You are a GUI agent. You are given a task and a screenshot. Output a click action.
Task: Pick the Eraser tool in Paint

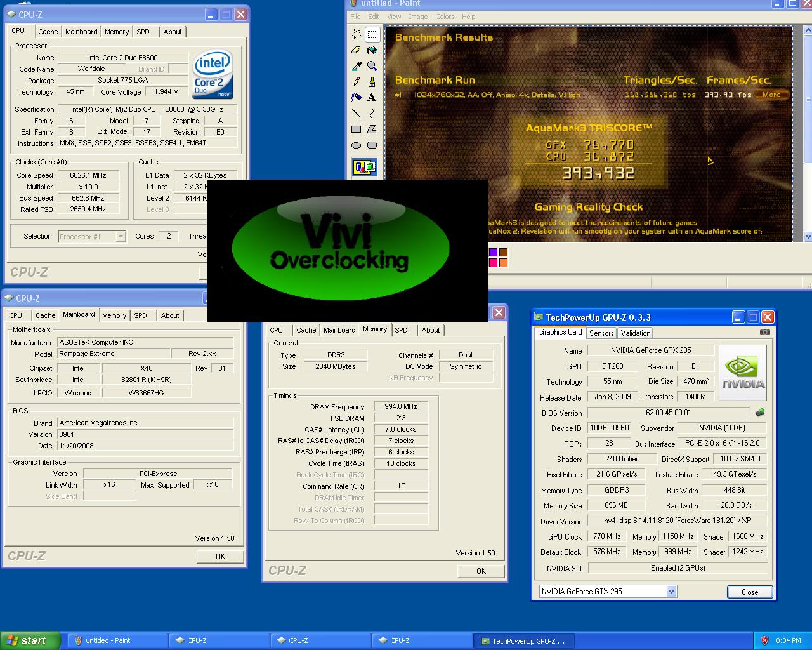pyautogui.click(x=357, y=50)
